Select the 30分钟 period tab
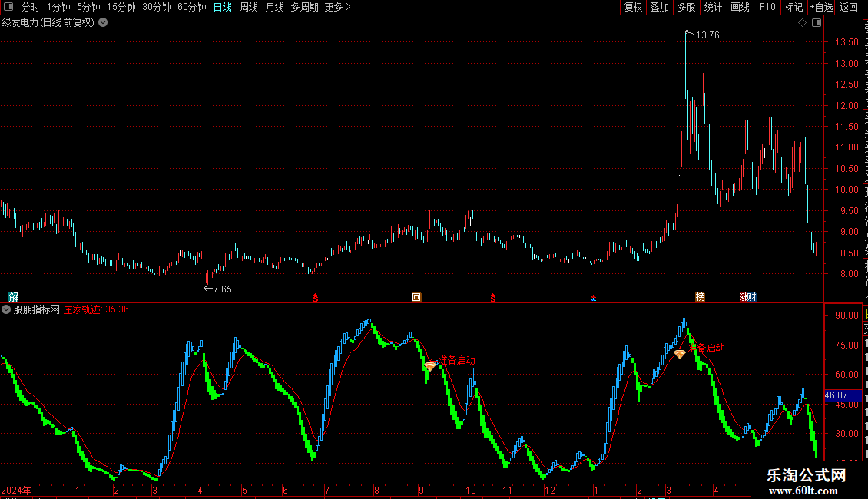 pyautogui.click(x=157, y=7)
